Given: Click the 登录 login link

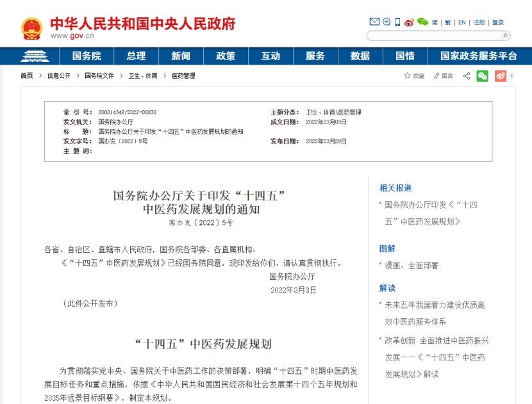Looking at the screenshot, I should click(497, 21).
